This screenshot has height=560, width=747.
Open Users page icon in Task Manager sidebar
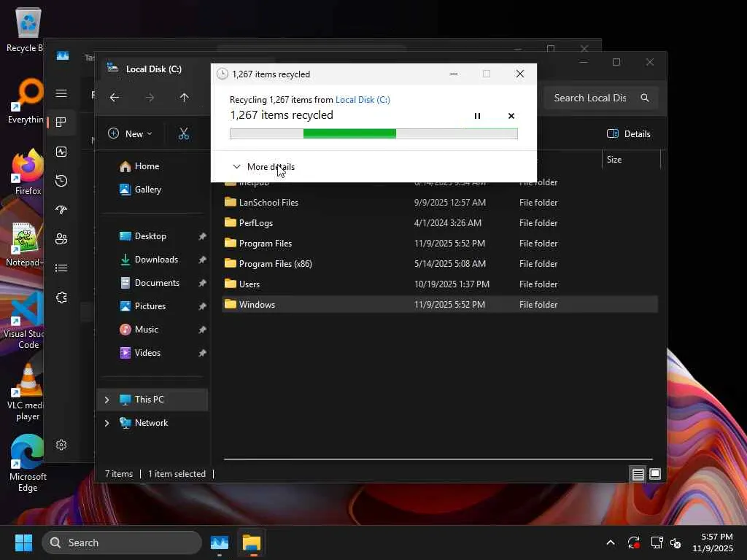click(61, 238)
